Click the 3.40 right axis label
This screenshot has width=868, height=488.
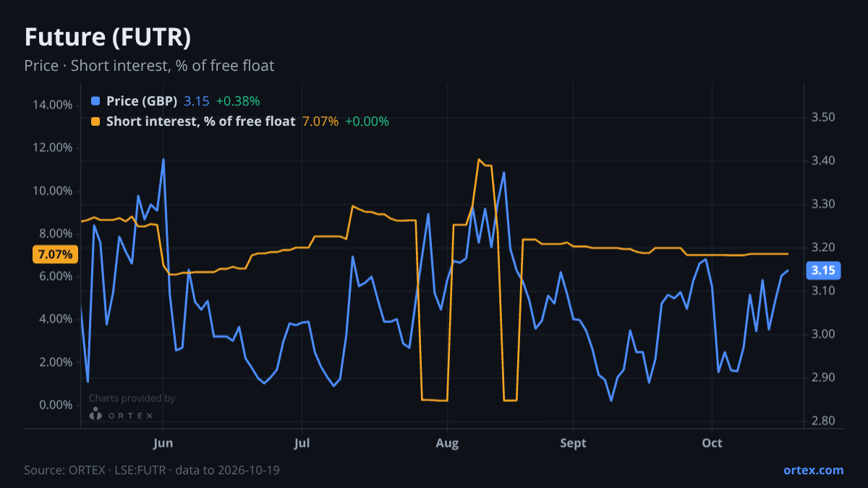(824, 160)
